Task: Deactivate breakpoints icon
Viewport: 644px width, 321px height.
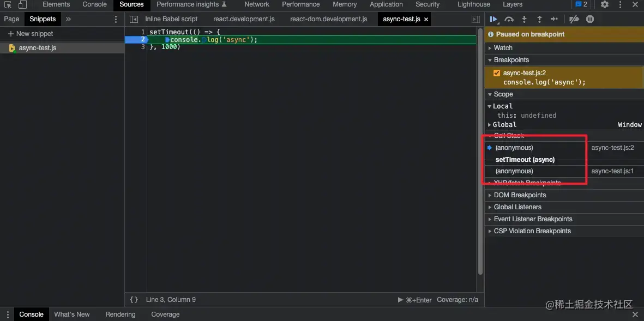Action: pyautogui.click(x=574, y=19)
